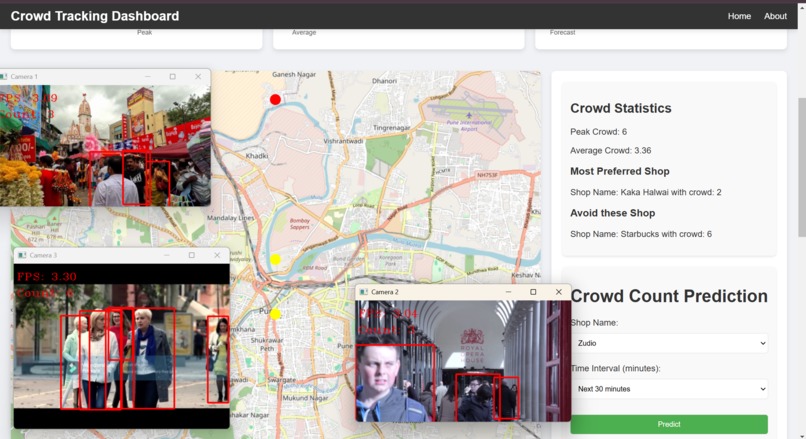Click the lower yellow map marker near Shukrawar Peth
806x439 pixels.
pyautogui.click(x=276, y=314)
